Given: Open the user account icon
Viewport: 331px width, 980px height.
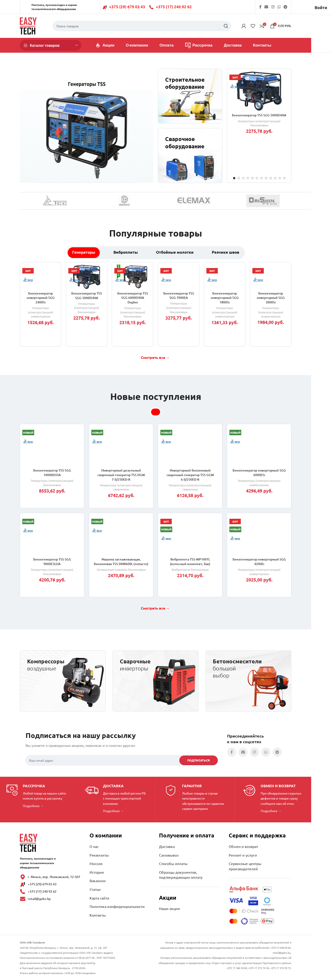Looking at the screenshot, I should [x=244, y=26].
